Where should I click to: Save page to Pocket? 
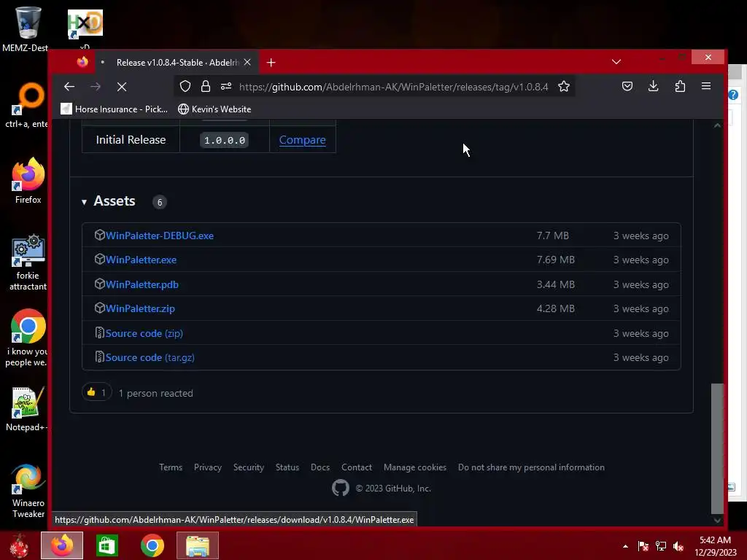click(x=627, y=86)
